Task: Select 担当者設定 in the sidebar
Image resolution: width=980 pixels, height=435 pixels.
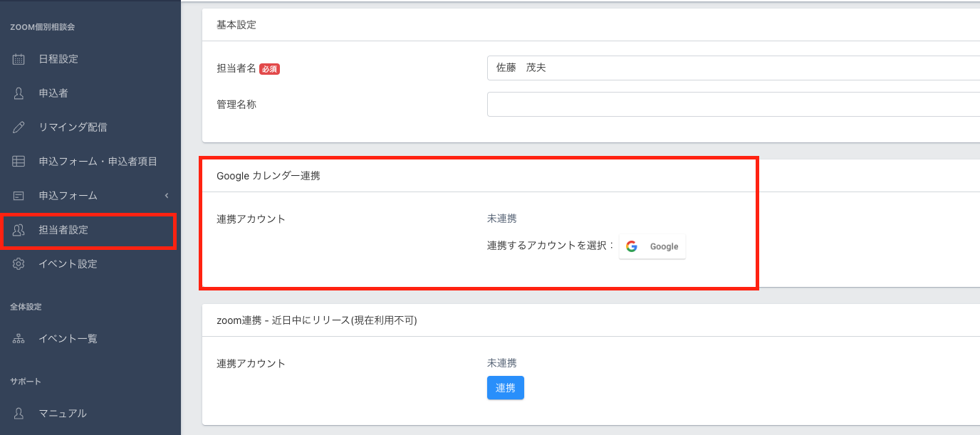Action: pos(63,230)
